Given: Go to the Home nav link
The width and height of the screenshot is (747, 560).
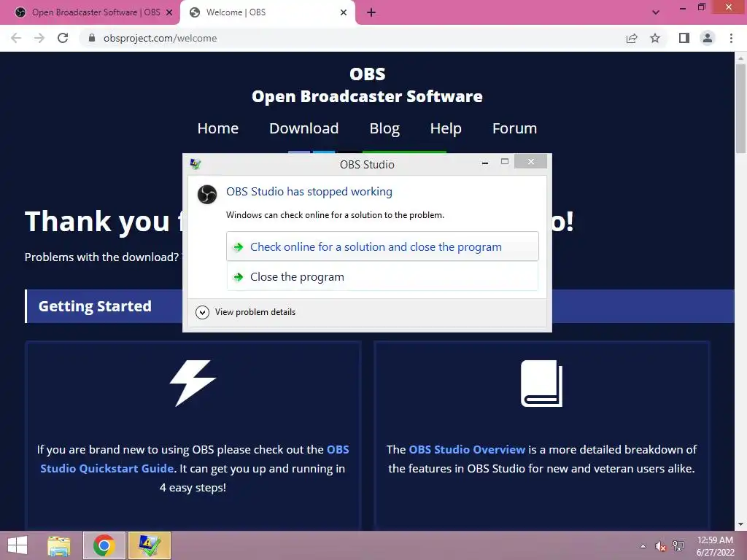Looking at the screenshot, I should click(217, 128).
